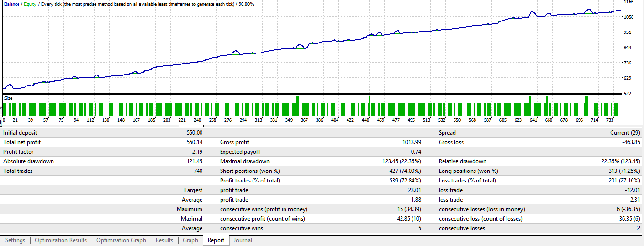Click the Initial deposit label
The width and height of the screenshot is (644, 246).
[x=20, y=133]
